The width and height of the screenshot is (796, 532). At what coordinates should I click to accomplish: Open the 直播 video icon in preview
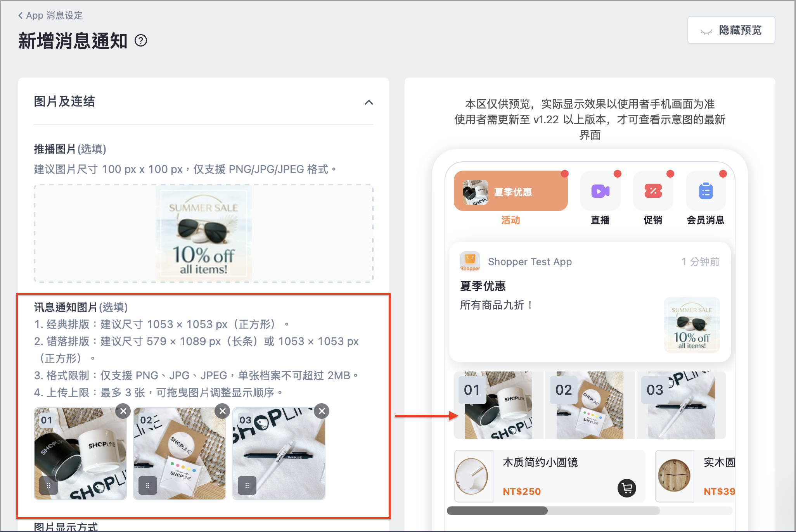pyautogui.click(x=600, y=191)
